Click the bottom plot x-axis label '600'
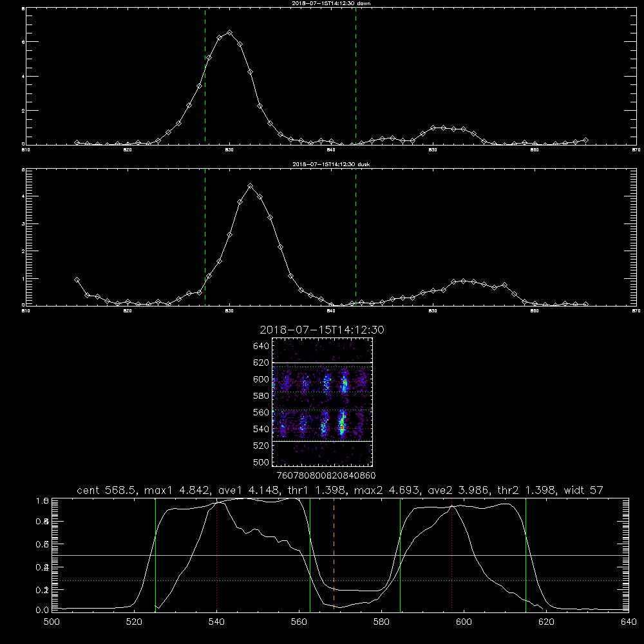The image size is (644, 644). [464, 621]
